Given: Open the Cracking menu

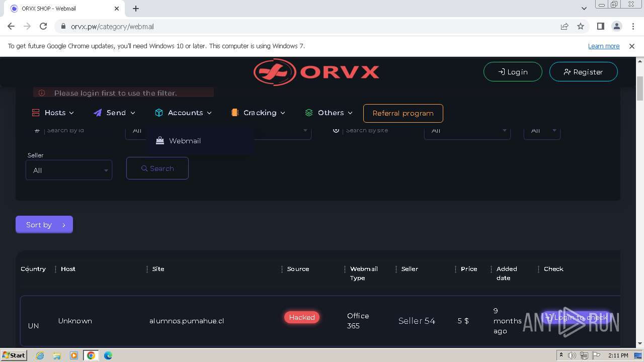Looking at the screenshot, I should (x=258, y=113).
